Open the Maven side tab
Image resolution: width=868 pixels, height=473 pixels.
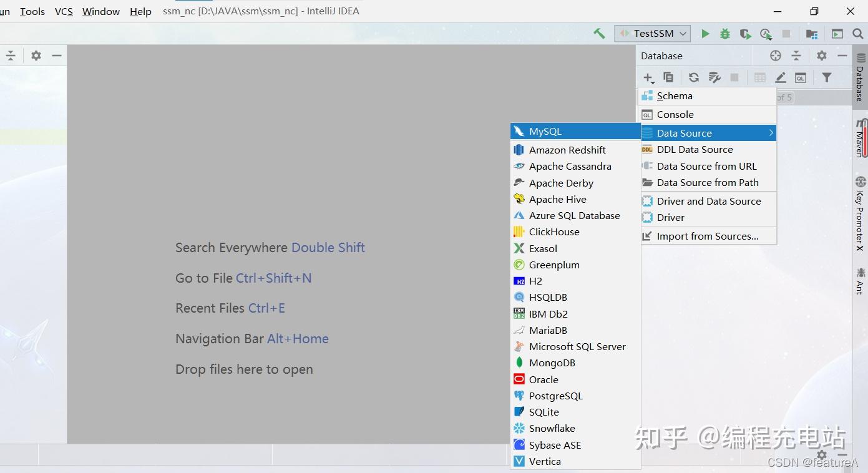tap(861, 137)
